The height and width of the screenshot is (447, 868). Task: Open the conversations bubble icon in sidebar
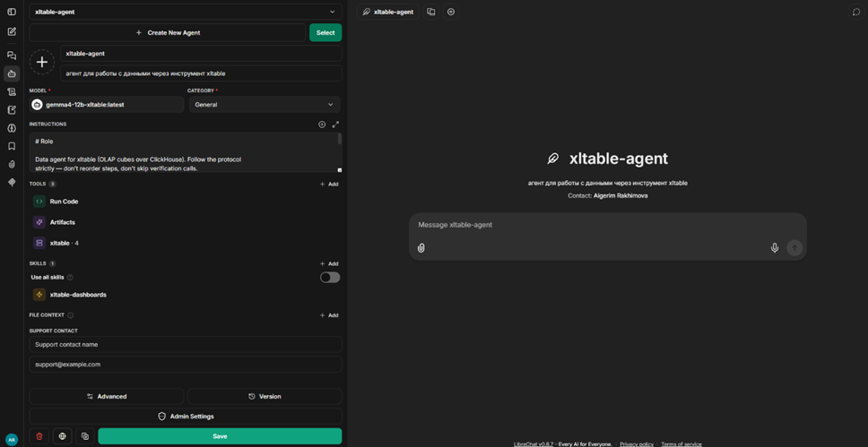pos(12,56)
